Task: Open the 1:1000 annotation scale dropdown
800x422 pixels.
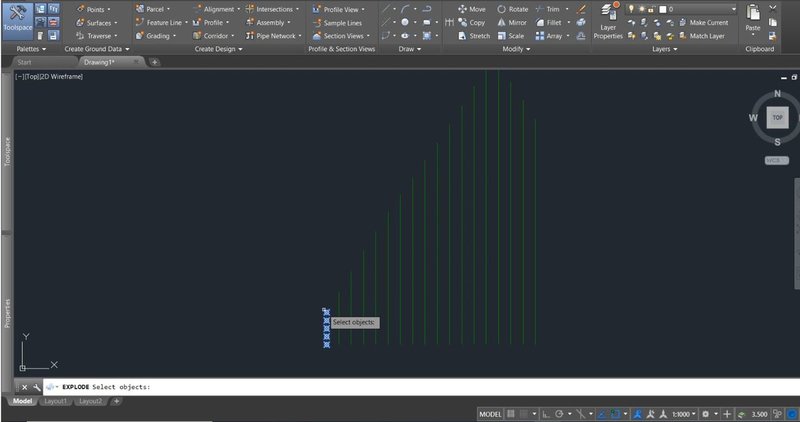Action: point(684,414)
